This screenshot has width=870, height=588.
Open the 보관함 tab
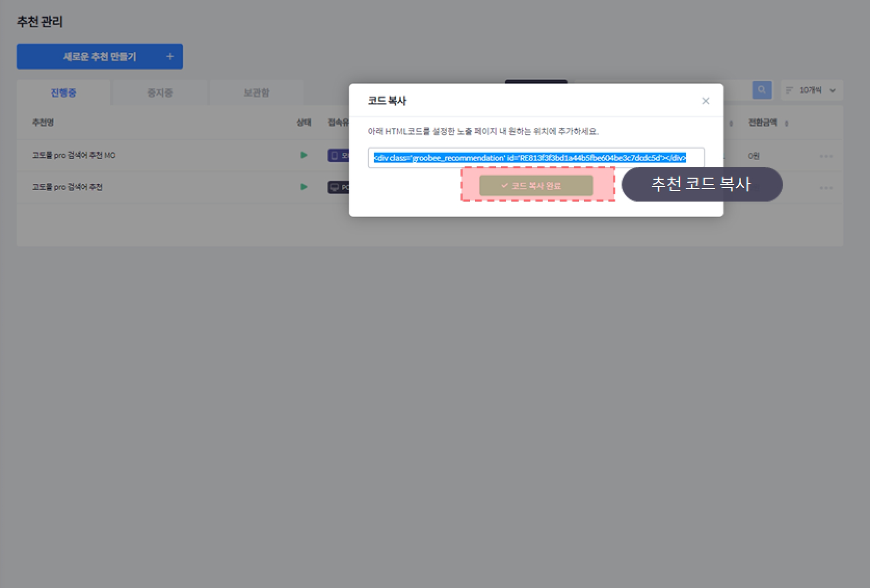pyautogui.click(x=256, y=93)
